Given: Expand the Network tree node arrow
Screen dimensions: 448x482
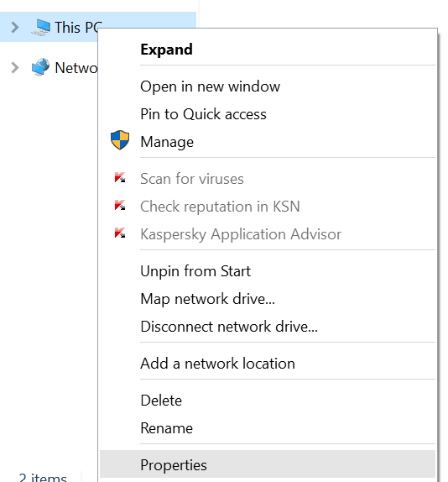Looking at the screenshot, I should click(15, 68).
